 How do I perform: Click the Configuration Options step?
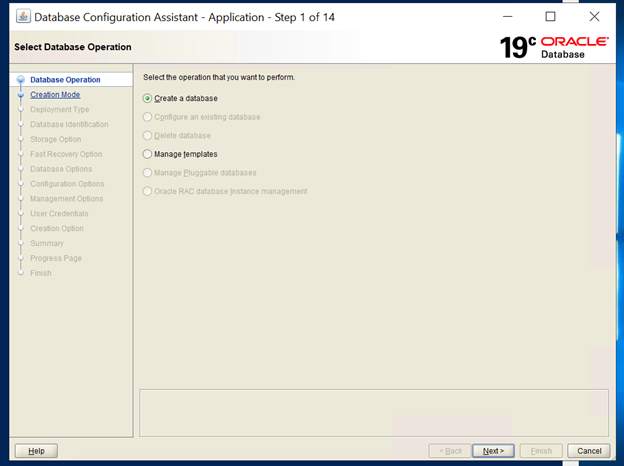click(x=67, y=184)
